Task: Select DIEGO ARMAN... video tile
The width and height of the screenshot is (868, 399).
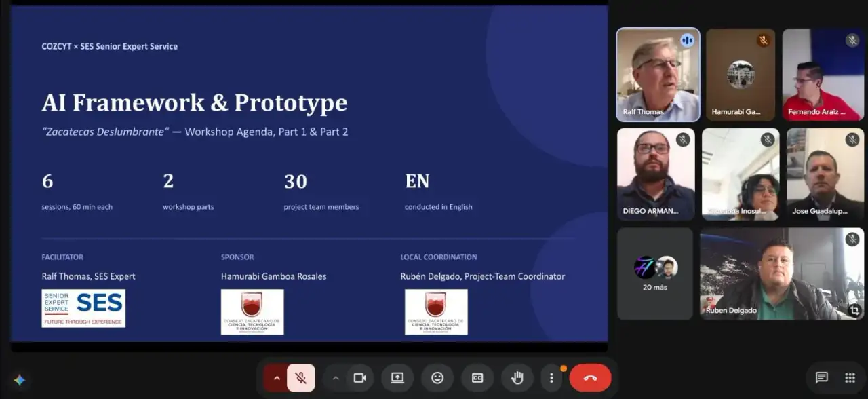Action: click(x=656, y=174)
